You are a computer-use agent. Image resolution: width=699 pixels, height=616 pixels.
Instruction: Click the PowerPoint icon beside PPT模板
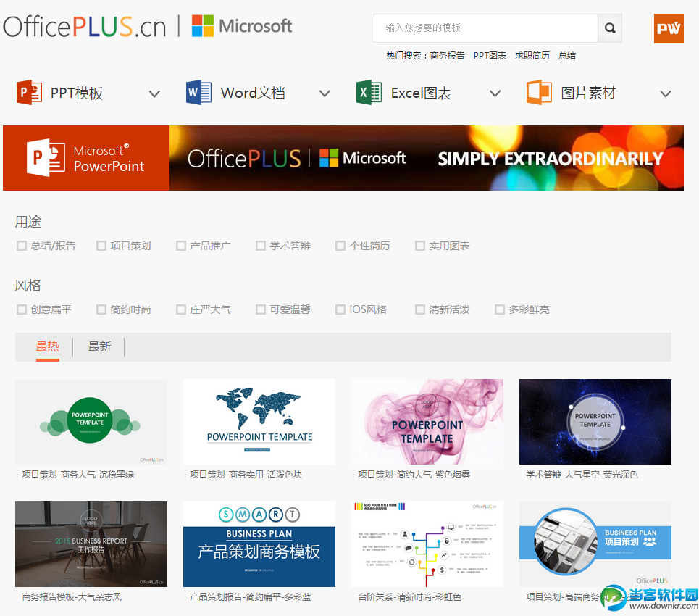(x=30, y=93)
